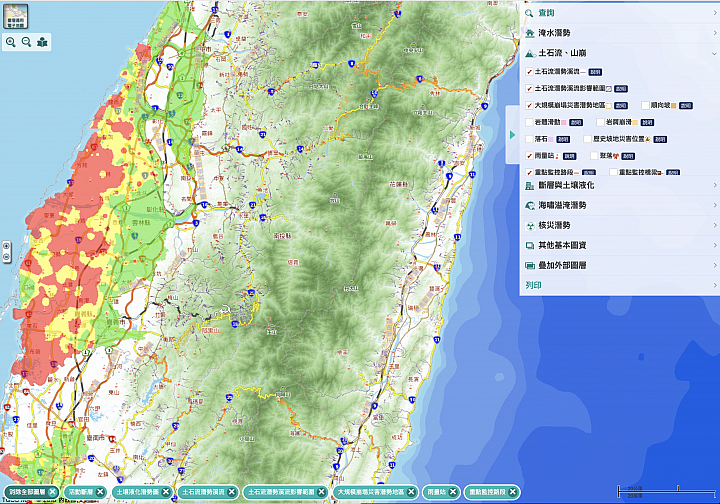Click the map zoom slider on left edge
This screenshot has width=720, height=504.
[x=6, y=251]
